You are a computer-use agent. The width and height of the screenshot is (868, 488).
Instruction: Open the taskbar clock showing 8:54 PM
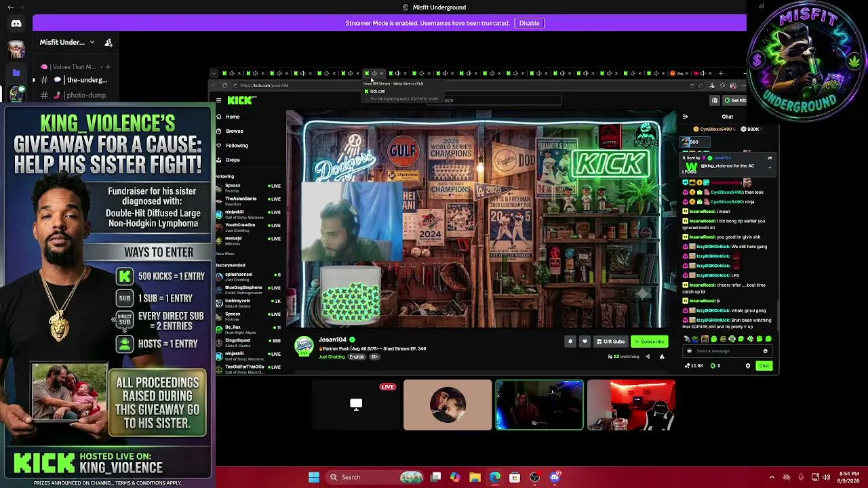coord(848,477)
